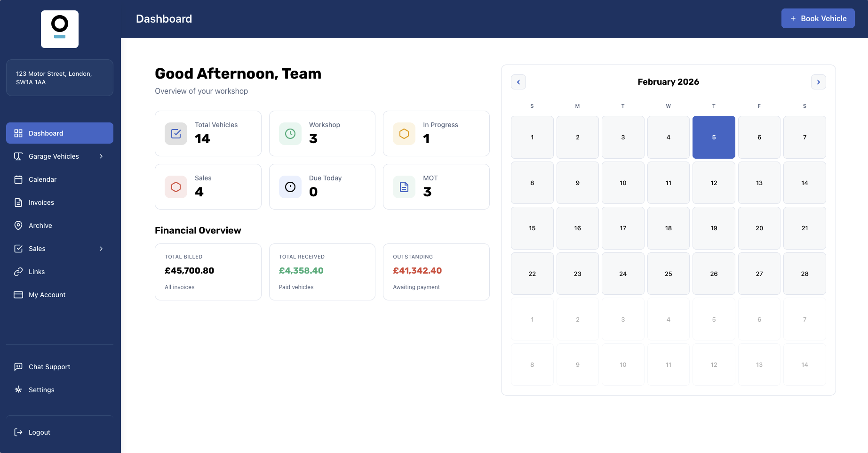The height and width of the screenshot is (453, 868).
Task: Open the Invoices section
Action: (x=41, y=202)
